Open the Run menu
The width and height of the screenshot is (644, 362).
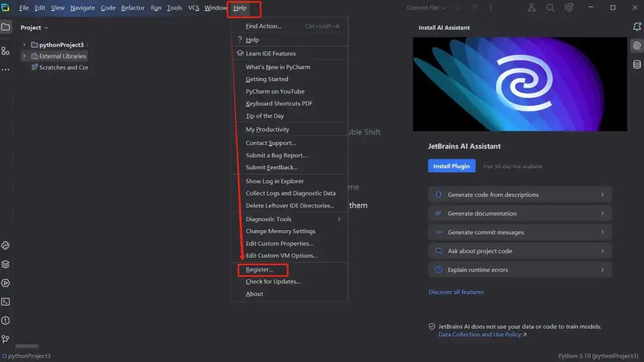pyautogui.click(x=156, y=8)
